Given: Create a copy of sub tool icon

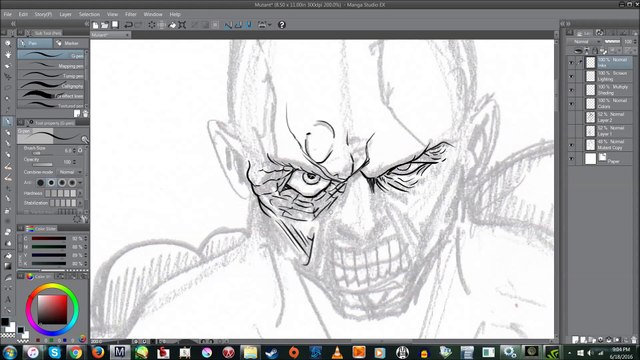Looking at the screenshot, I should 77,114.
